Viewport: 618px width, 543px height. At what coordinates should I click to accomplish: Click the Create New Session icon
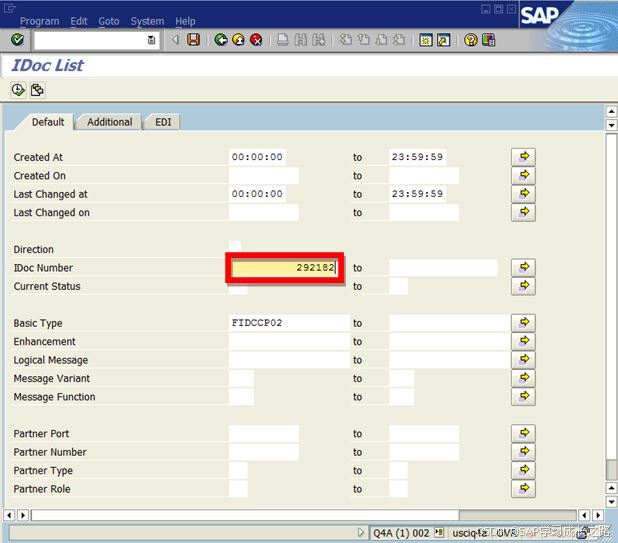tap(426, 40)
